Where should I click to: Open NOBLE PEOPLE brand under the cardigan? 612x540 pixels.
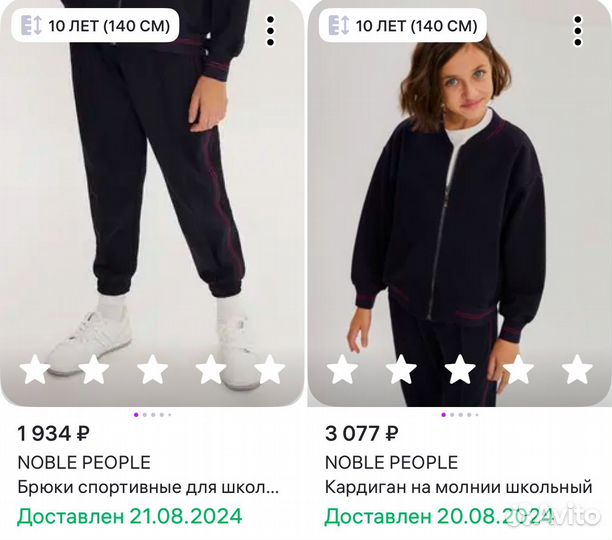click(391, 462)
